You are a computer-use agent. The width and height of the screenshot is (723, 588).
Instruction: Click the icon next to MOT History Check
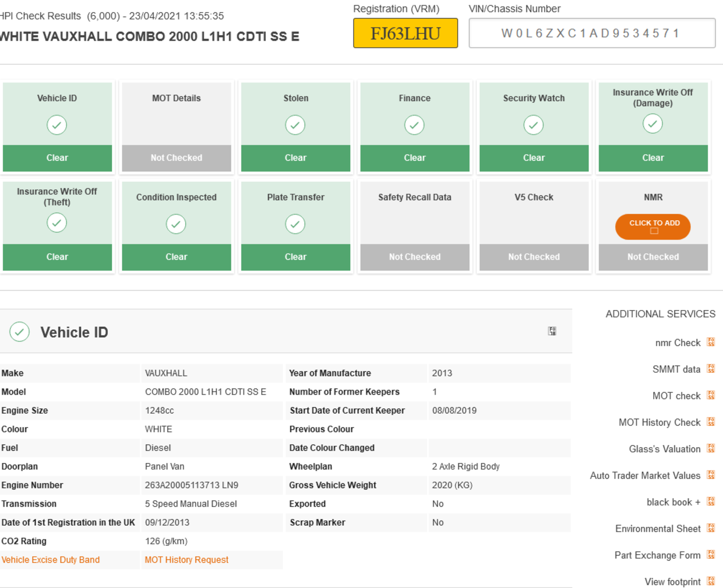pos(711,422)
